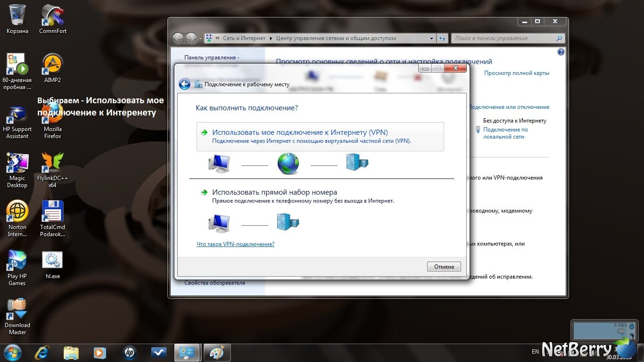Image resolution: width=644 pixels, height=362 pixels.
Task: Open the Recycle Bin (Корзина) desktop icon
Action: pyautogui.click(x=17, y=19)
